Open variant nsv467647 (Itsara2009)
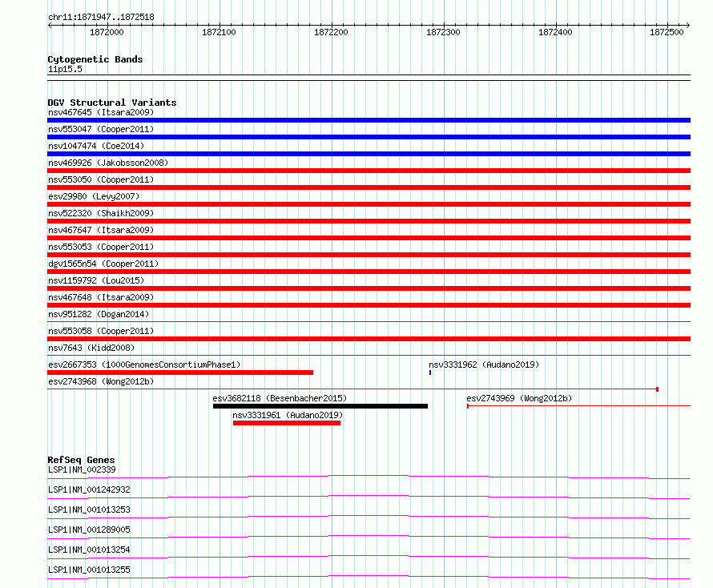The image size is (713, 588). pos(101,230)
